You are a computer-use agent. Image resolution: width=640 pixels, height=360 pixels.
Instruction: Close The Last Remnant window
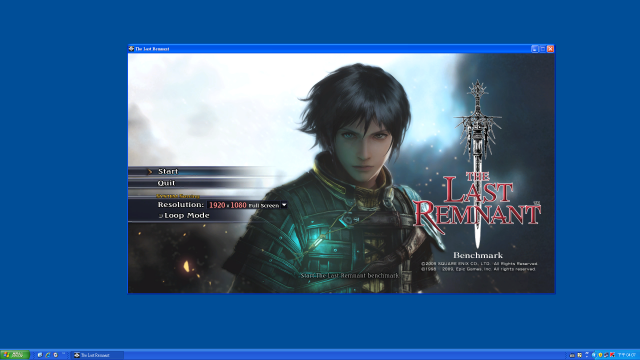(x=550, y=49)
